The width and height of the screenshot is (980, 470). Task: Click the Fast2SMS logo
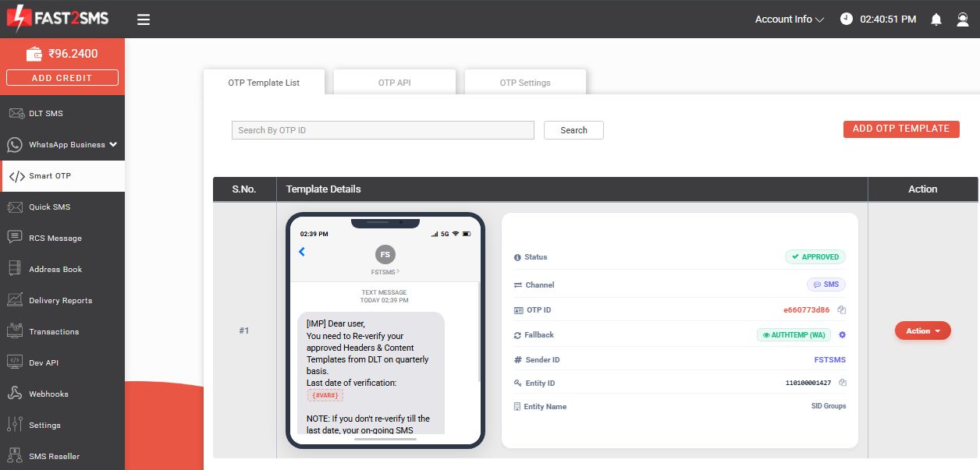[58, 19]
